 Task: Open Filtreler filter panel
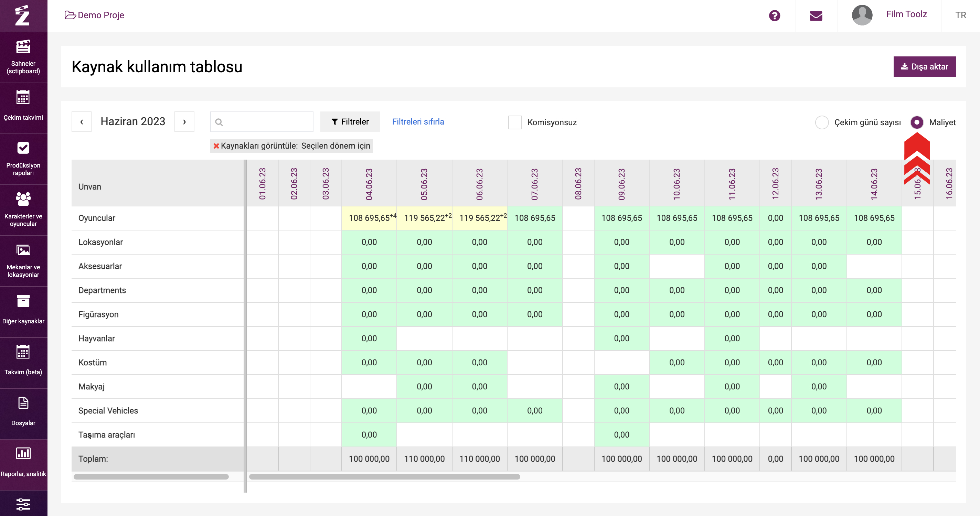click(350, 122)
